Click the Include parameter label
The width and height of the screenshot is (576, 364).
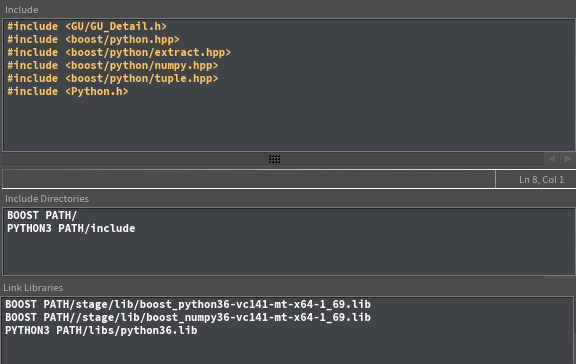tap(21, 10)
